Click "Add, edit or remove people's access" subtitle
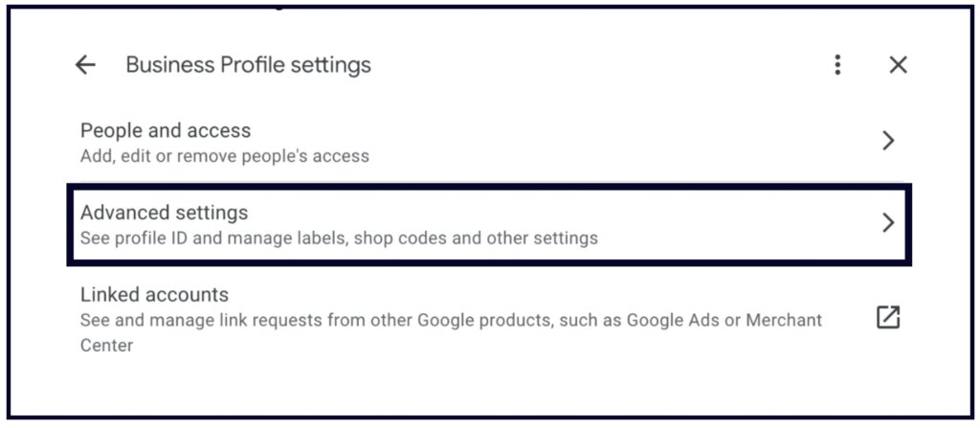980x428 pixels. [224, 155]
